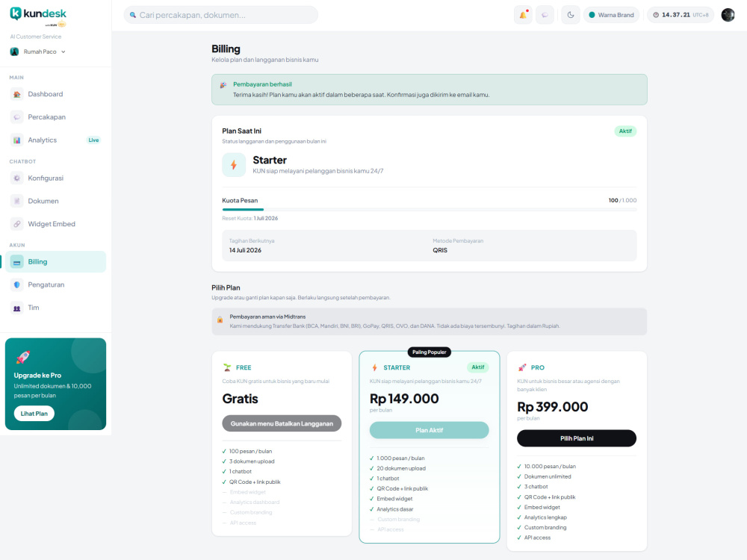Screen dimensions: 747x560
Task: Click the Plan Aktif button
Action: coord(430,430)
